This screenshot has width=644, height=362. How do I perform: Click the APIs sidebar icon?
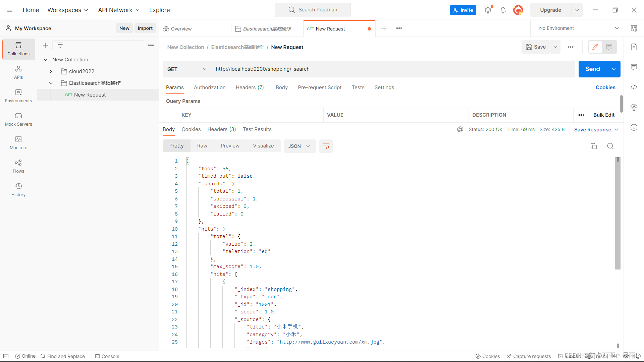point(18,72)
